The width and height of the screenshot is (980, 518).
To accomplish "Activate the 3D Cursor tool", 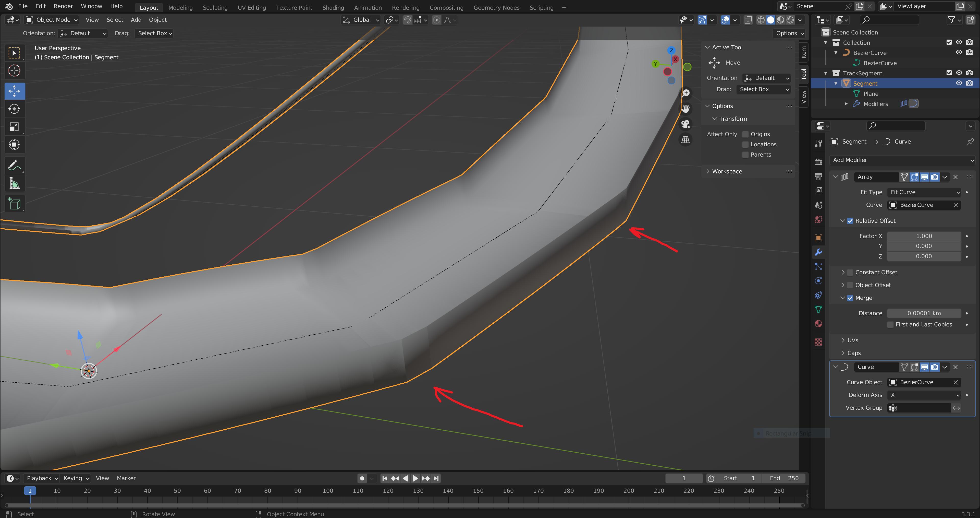I will [x=15, y=70].
